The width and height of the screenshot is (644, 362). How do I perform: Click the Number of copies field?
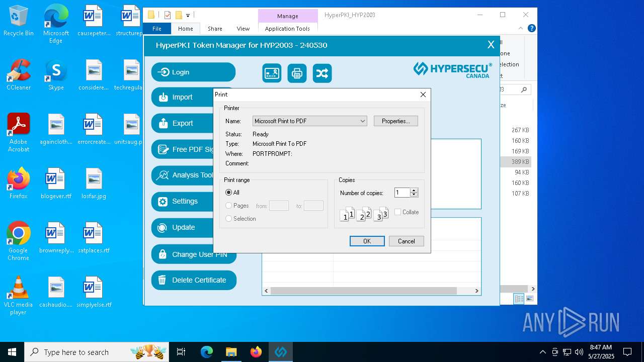click(x=402, y=193)
